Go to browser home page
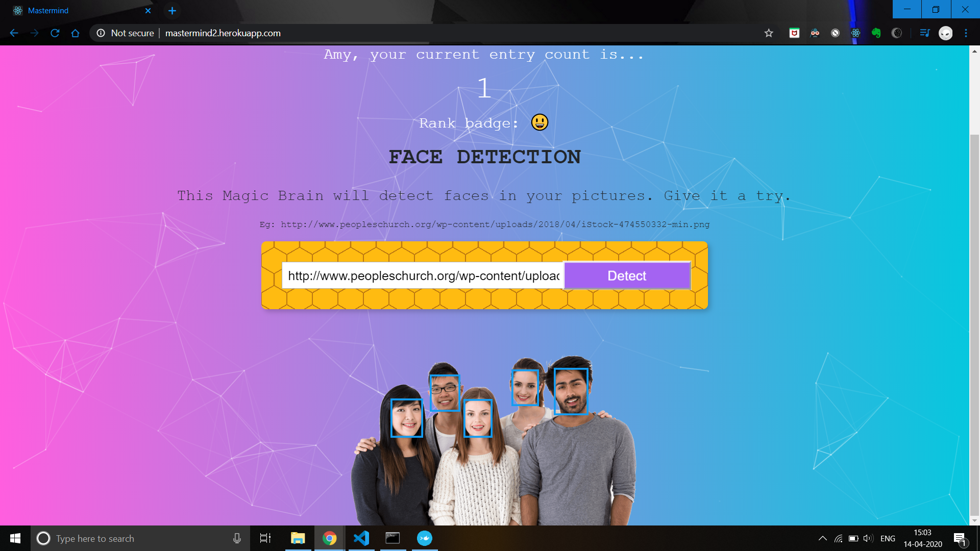 click(76, 33)
